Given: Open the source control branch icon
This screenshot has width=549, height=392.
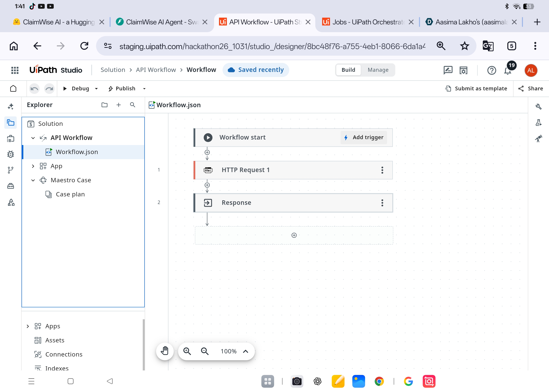Looking at the screenshot, I should pyautogui.click(x=11, y=170).
